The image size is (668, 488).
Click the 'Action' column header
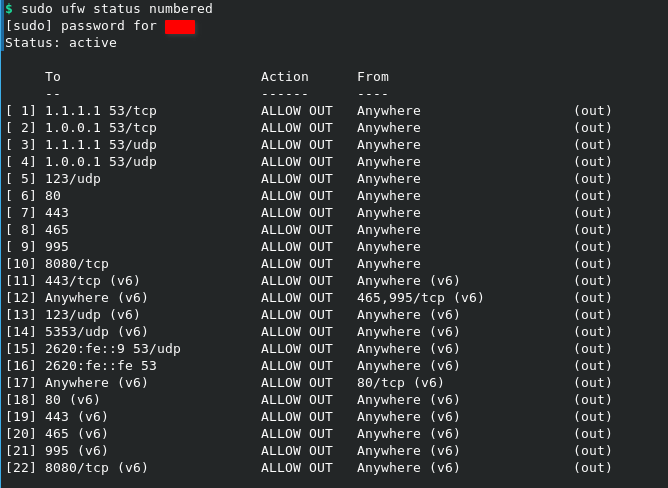tap(284, 77)
